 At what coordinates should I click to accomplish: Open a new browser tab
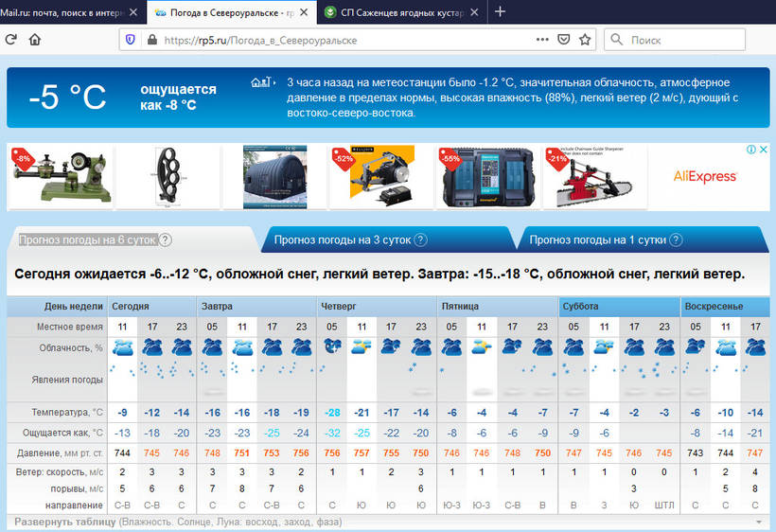[x=500, y=12]
